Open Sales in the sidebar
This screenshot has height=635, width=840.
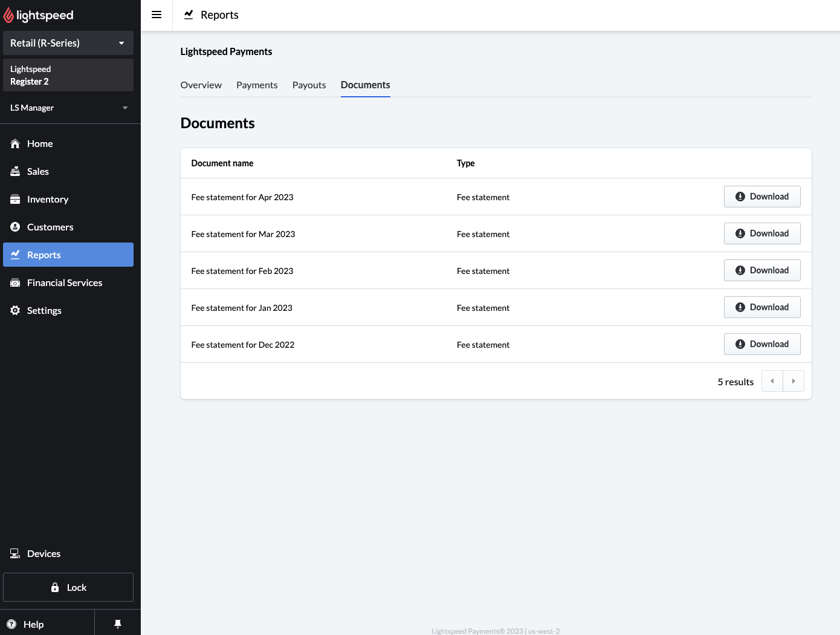[68, 172]
